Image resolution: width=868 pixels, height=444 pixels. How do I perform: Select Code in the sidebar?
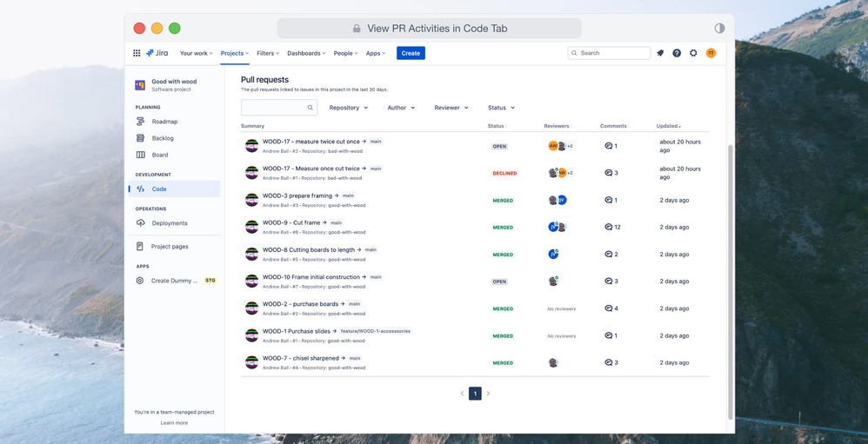pos(174,189)
